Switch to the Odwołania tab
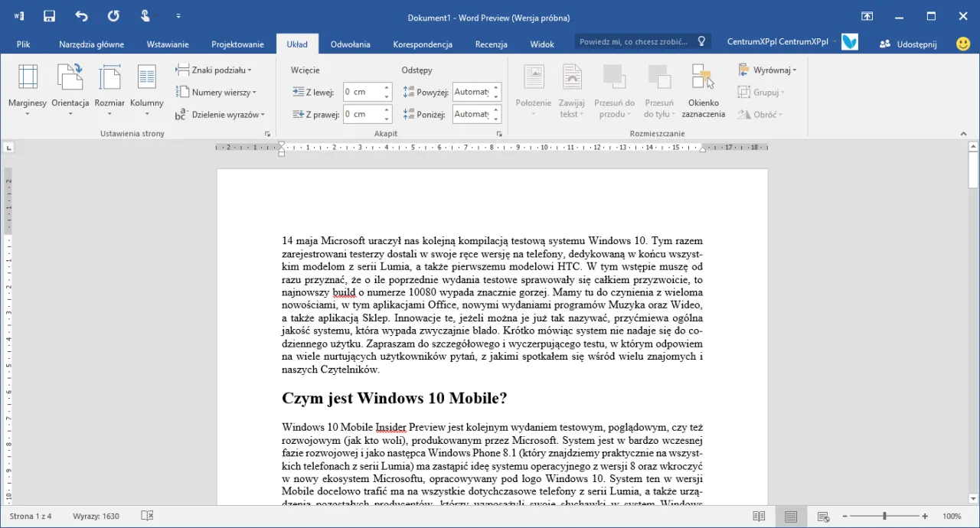The width and height of the screenshot is (980, 528). pos(350,44)
